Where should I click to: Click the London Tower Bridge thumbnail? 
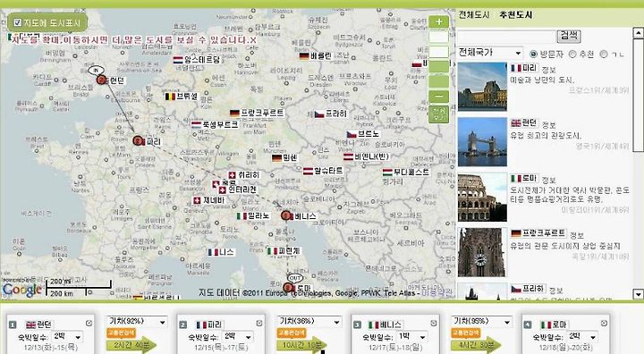[x=482, y=141]
